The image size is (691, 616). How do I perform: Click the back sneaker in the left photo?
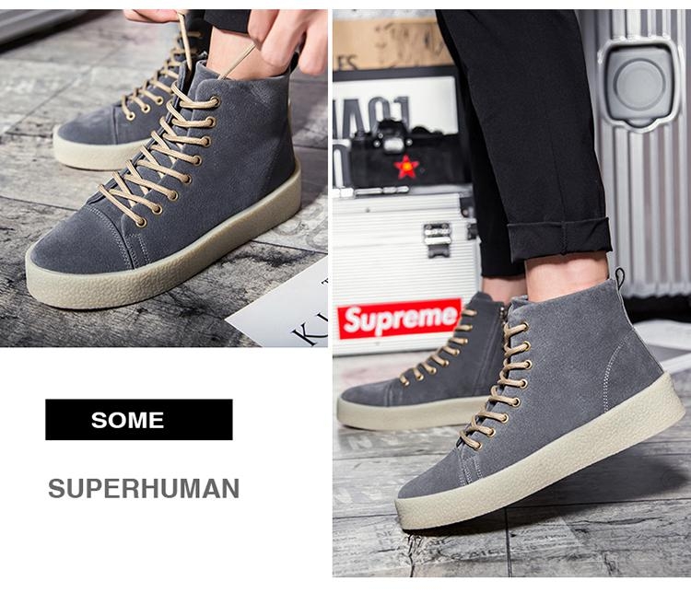[x=132, y=101]
